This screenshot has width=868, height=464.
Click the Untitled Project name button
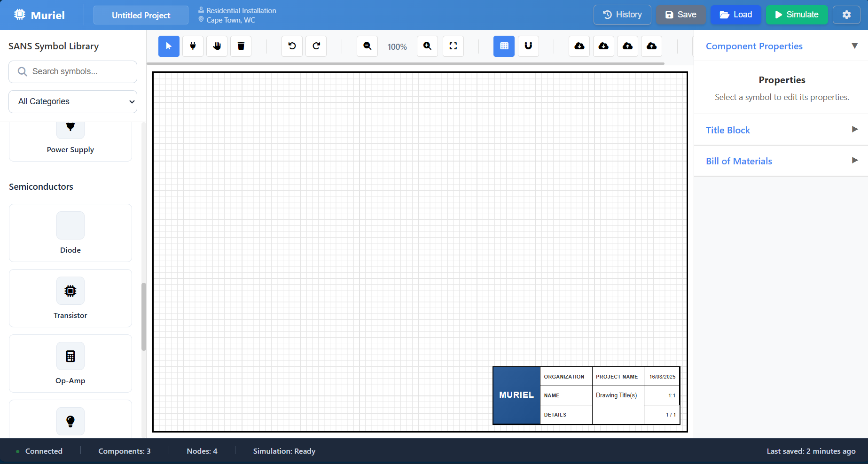click(141, 15)
